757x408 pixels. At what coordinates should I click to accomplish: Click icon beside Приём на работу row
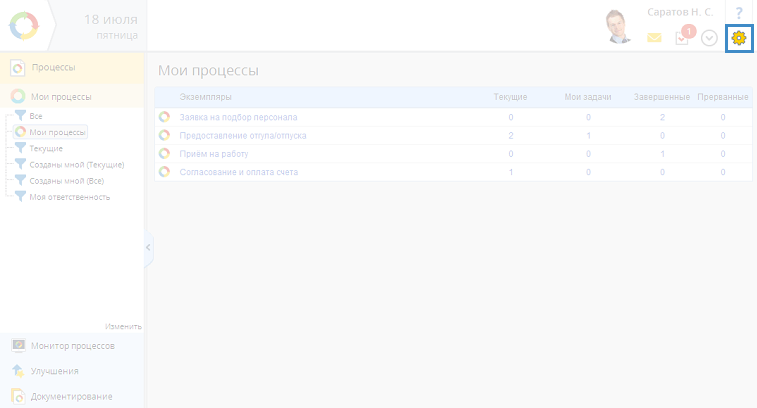pos(165,153)
